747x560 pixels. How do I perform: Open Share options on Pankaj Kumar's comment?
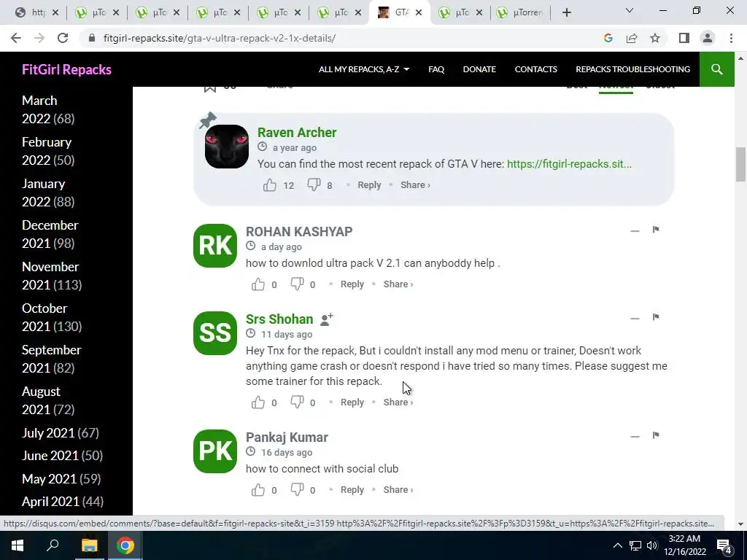tap(398, 490)
